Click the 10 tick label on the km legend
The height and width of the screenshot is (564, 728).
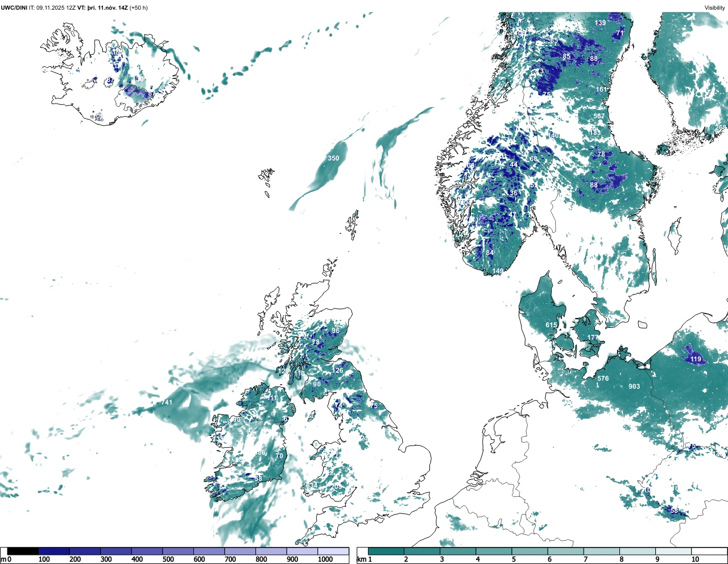(695, 559)
